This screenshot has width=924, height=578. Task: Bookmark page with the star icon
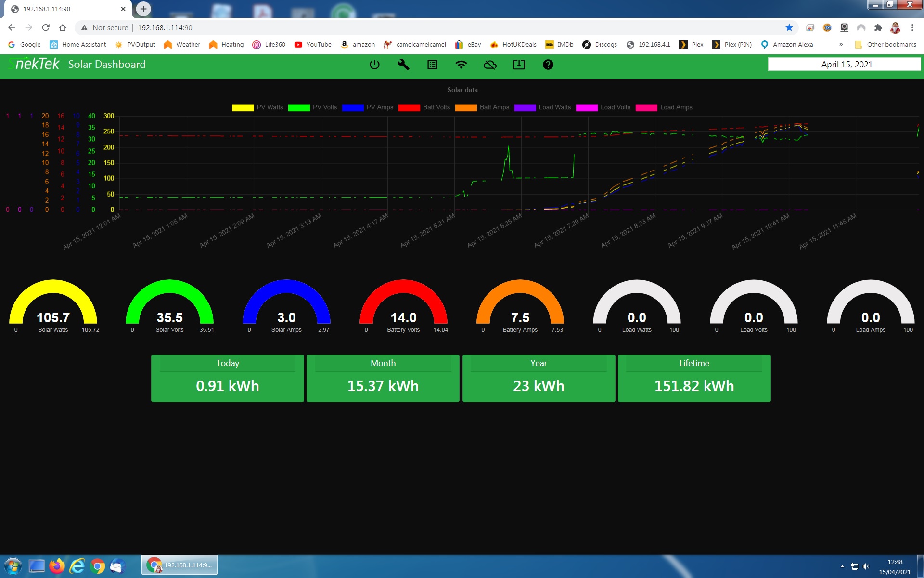pos(789,28)
